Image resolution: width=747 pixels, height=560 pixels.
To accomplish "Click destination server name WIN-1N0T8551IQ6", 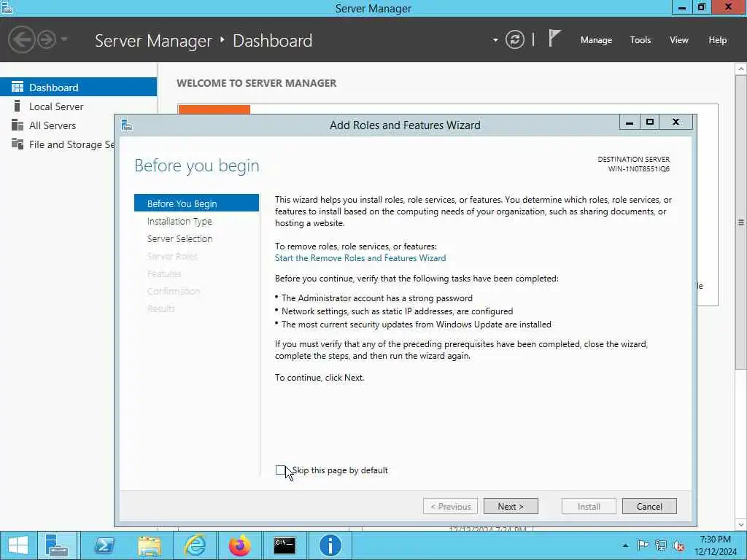I will (638, 169).
